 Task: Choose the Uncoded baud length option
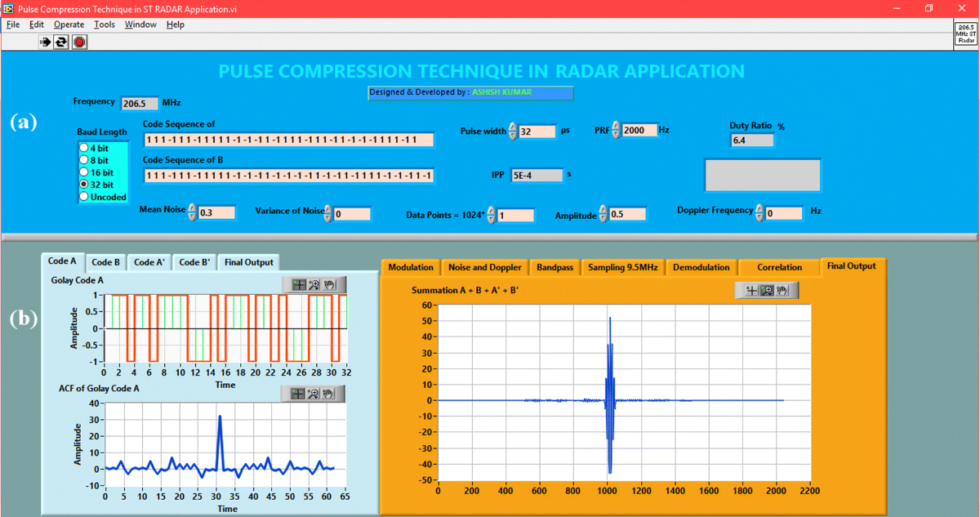click(x=84, y=197)
